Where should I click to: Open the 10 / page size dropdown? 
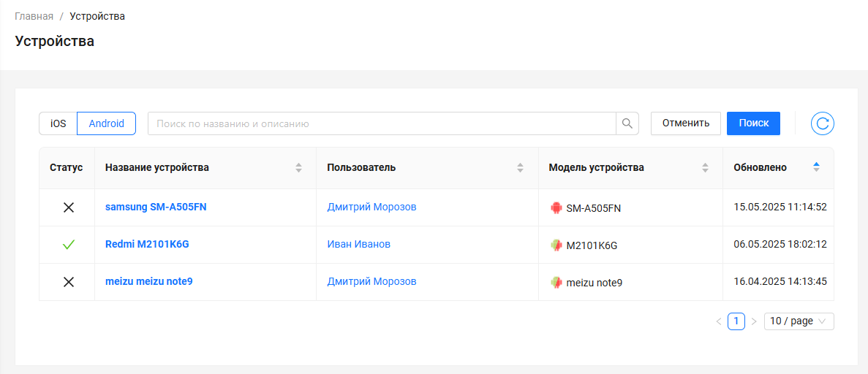tap(799, 321)
